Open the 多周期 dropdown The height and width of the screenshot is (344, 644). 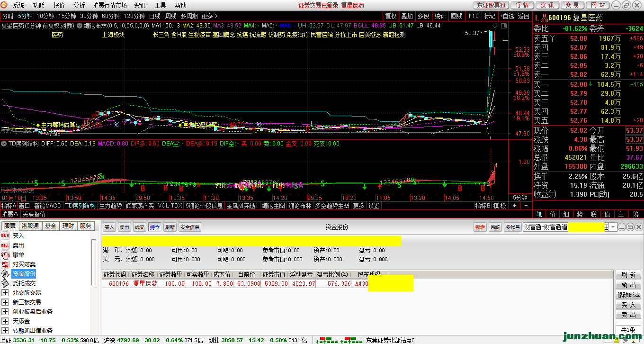click(189, 16)
